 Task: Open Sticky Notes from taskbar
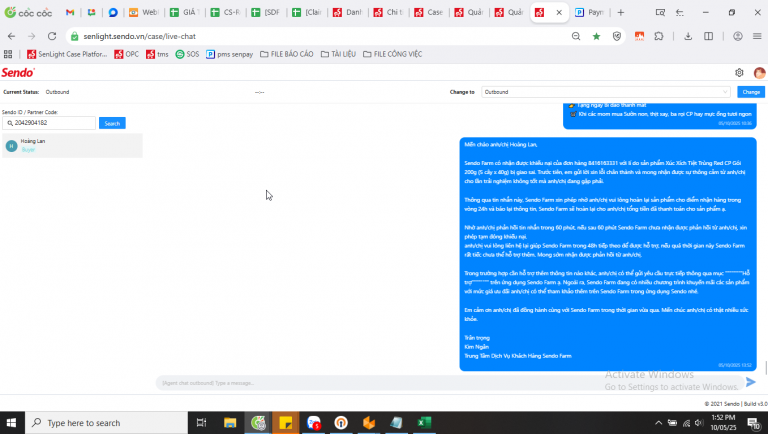point(286,423)
